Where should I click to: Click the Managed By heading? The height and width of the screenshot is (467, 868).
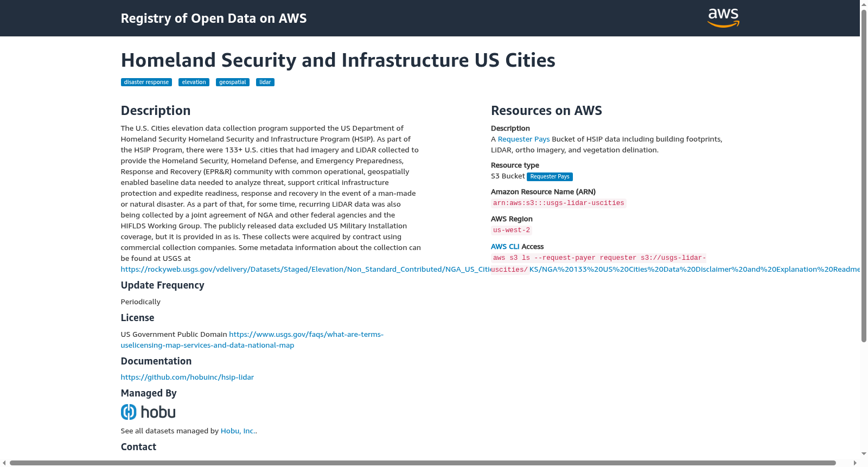click(149, 393)
